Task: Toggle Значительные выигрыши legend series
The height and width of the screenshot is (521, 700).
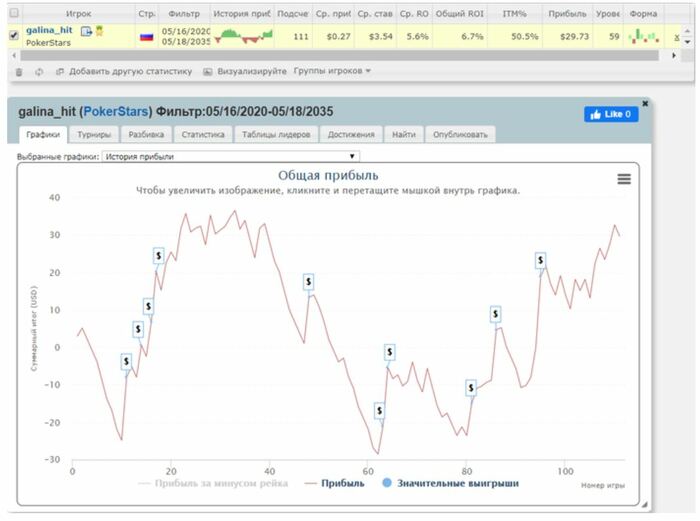Action: 450,483
